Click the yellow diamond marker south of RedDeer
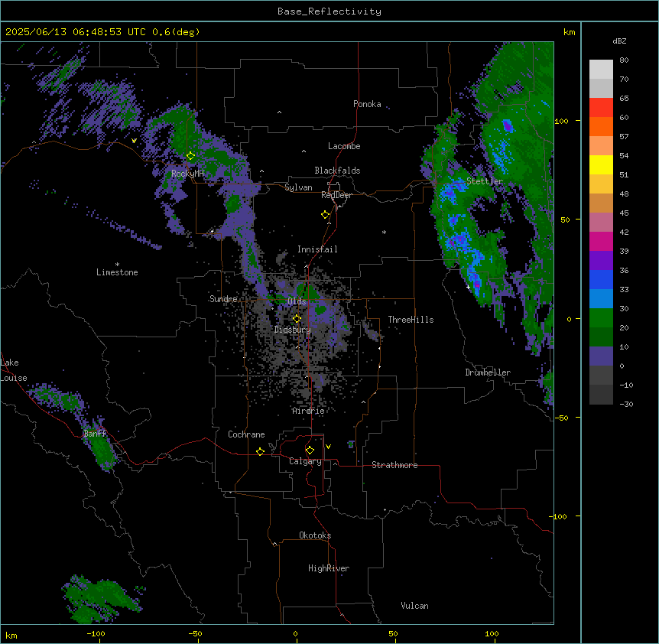This screenshot has height=644, width=659. [325, 215]
